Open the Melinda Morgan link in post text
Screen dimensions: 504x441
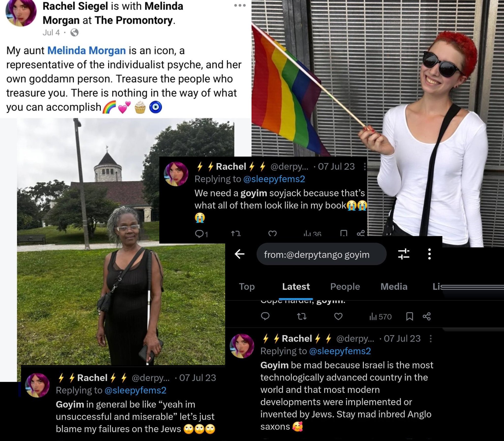pyautogui.click(x=86, y=50)
